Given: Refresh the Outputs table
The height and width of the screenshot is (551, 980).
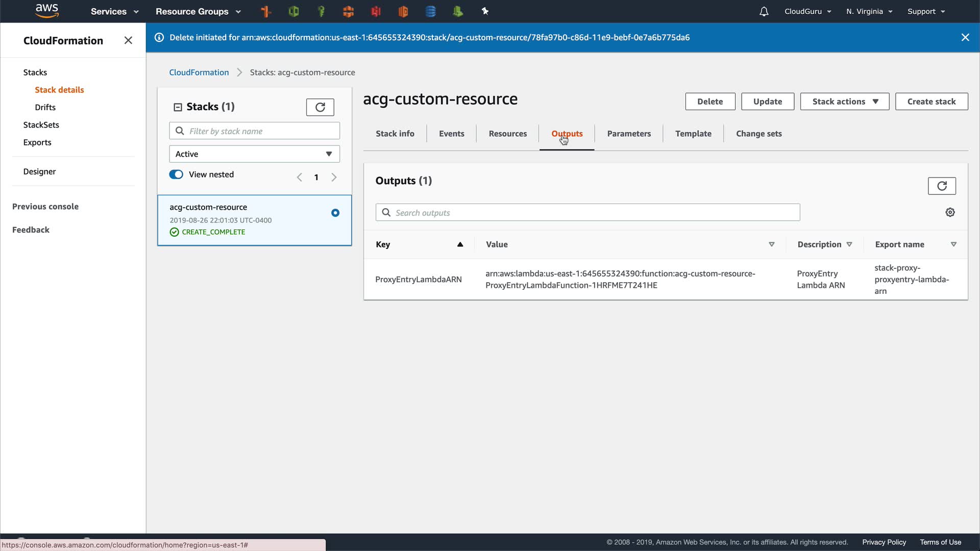Looking at the screenshot, I should tap(942, 186).
